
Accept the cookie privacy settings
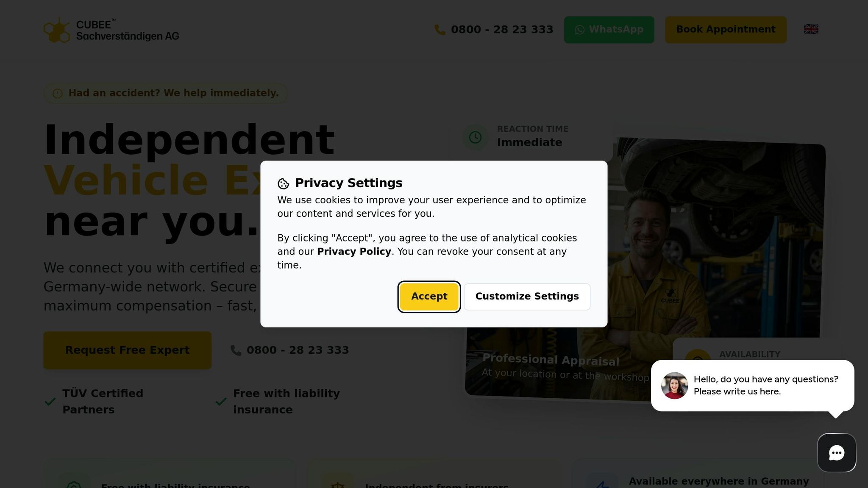click(429, 297)
